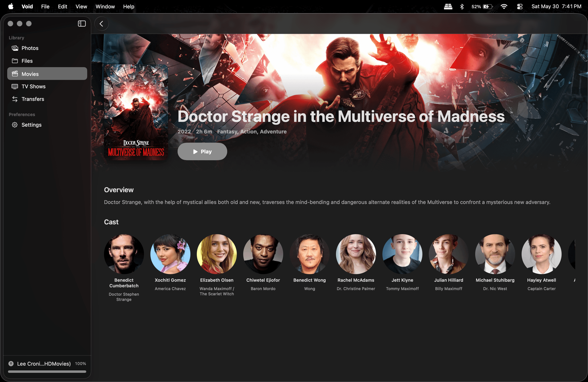
Task: Click the Billy Maximoff role text
Action: 449,288
